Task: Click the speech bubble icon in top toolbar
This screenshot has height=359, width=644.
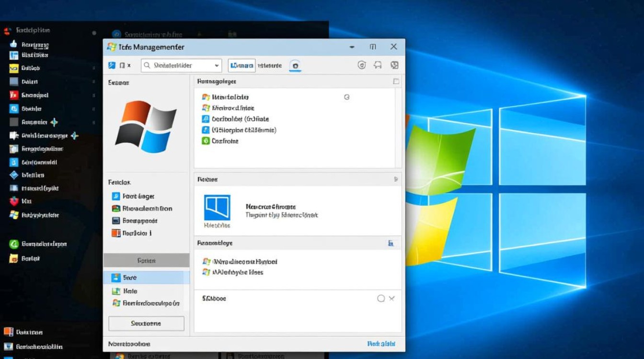Action: coord(378,65)
